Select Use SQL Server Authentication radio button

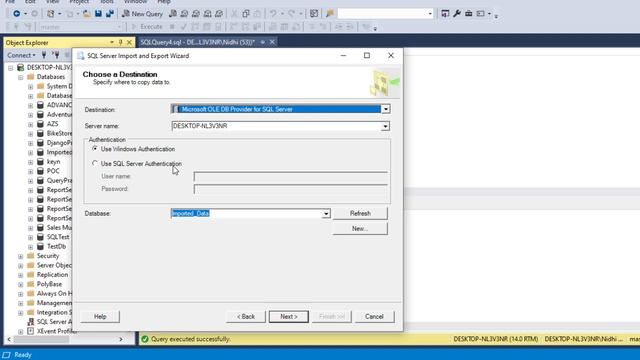[95, 163]
